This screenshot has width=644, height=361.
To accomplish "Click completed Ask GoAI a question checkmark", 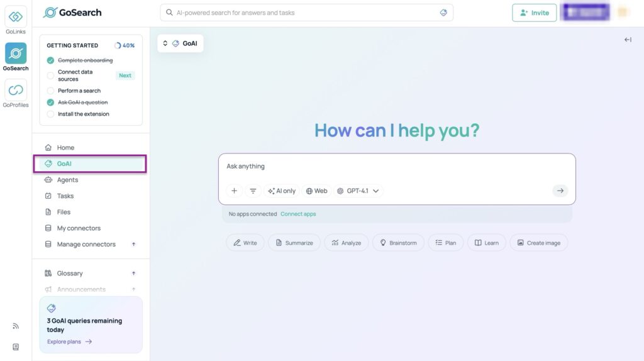I will [50, 103].
